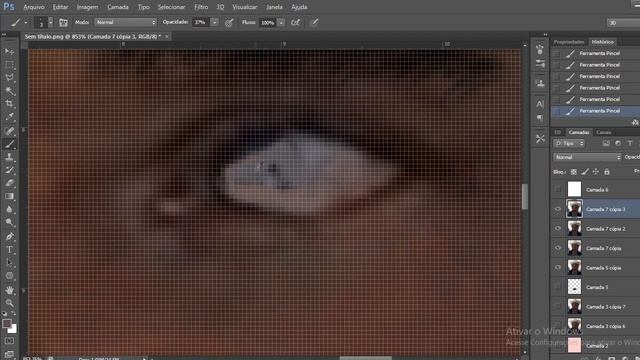Select the Move tool

click(x=9, y=51)
